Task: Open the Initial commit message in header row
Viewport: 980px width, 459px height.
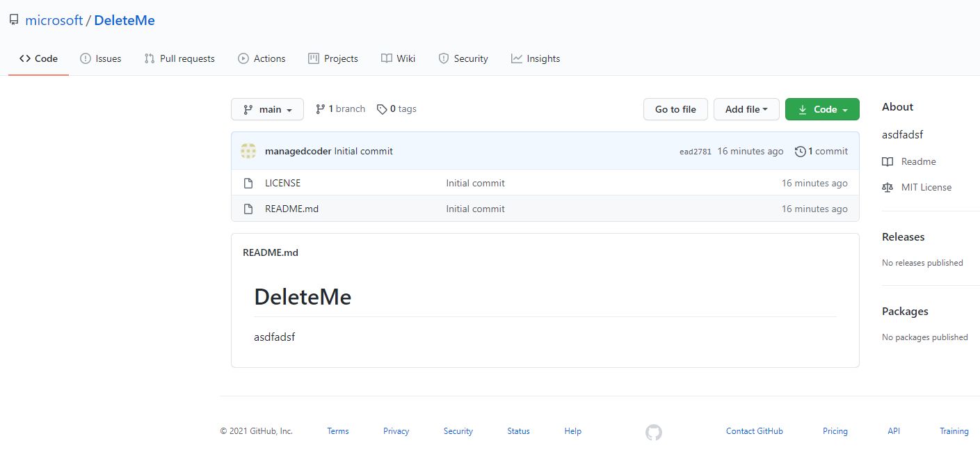Action: point(363,151)
